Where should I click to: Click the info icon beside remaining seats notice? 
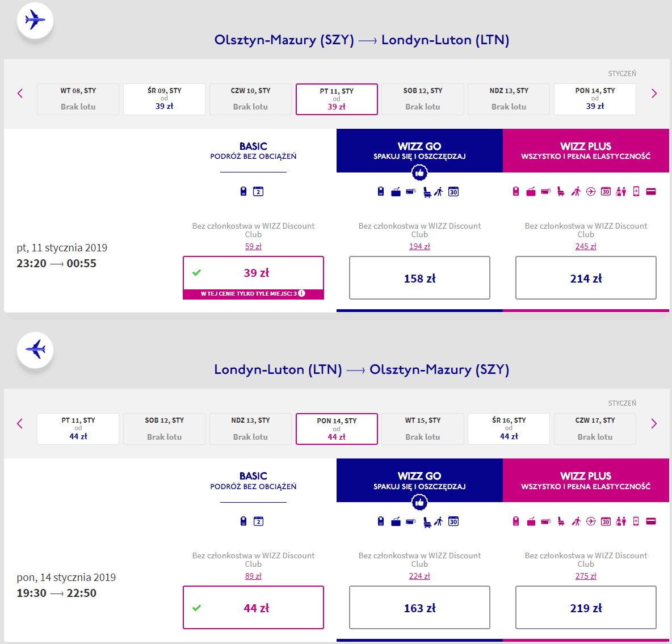[302, 293]
